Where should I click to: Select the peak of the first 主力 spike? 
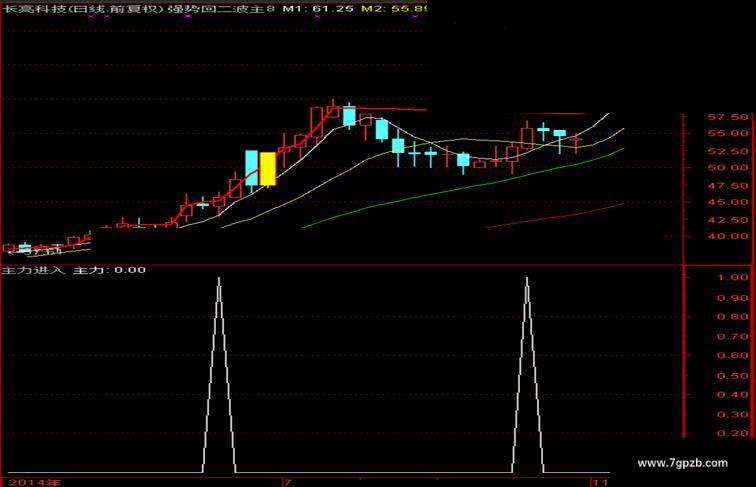click(x=219, y=279)
